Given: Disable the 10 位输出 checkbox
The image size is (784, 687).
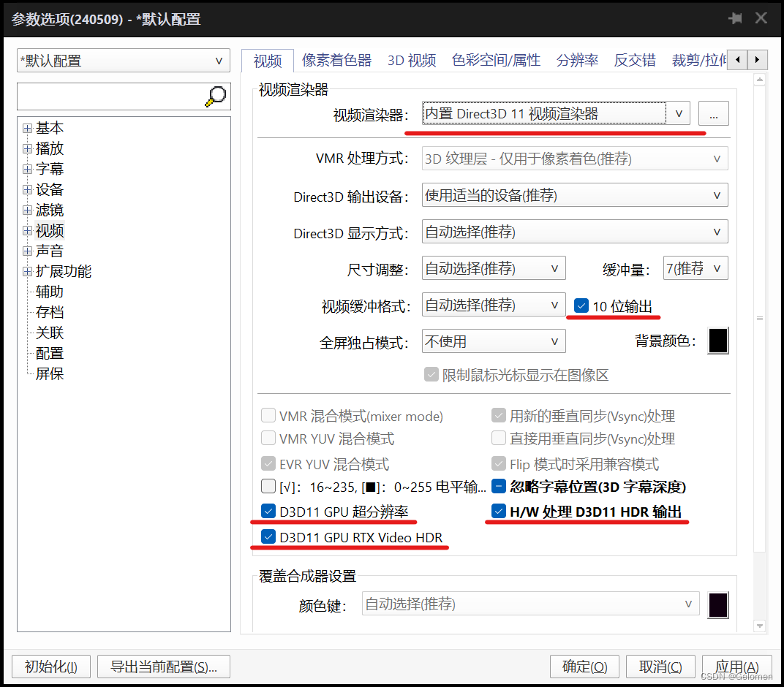Looking at the screenshot, I should tap(581, 305).
